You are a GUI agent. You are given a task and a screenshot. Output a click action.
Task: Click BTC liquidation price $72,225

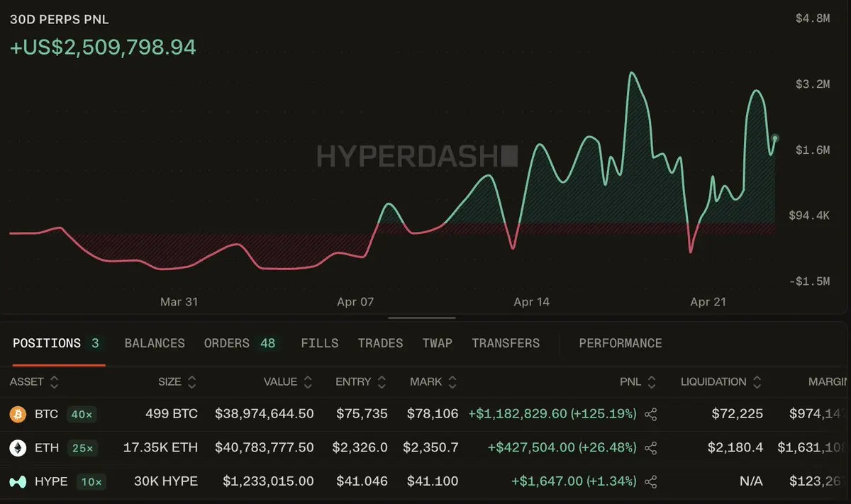click(x=738, y=414)
